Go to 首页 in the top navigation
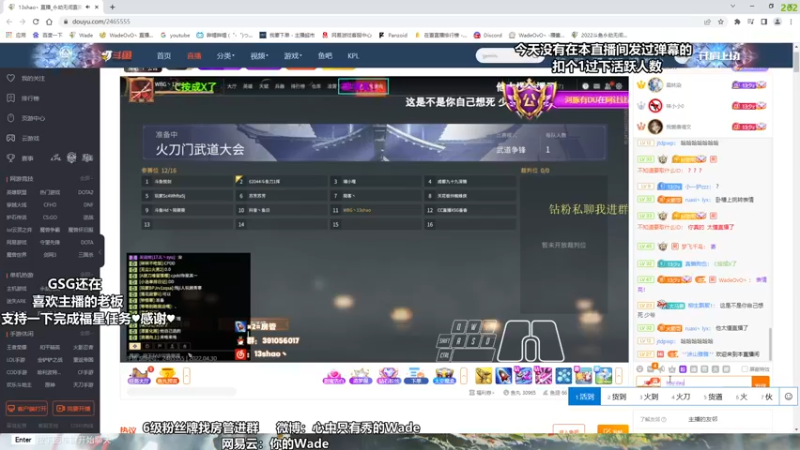The width and height of the screenshot is (800, 450). pos(164,56)
